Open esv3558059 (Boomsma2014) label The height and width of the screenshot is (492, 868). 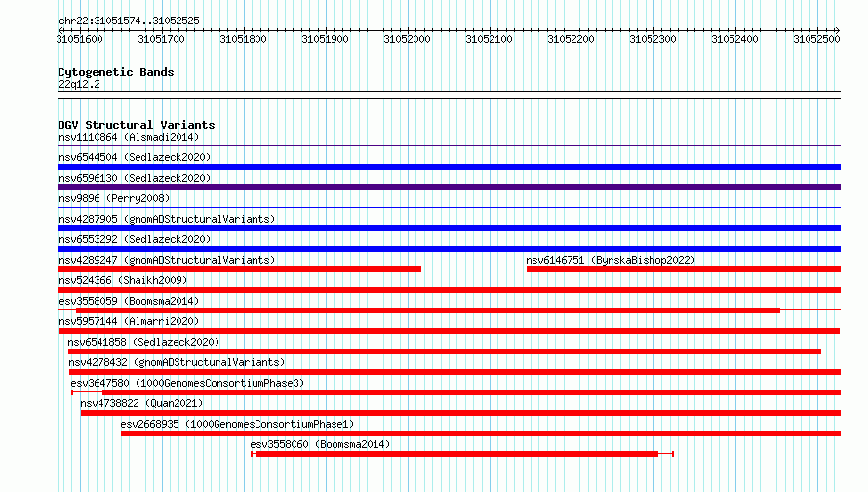[129, 301]
